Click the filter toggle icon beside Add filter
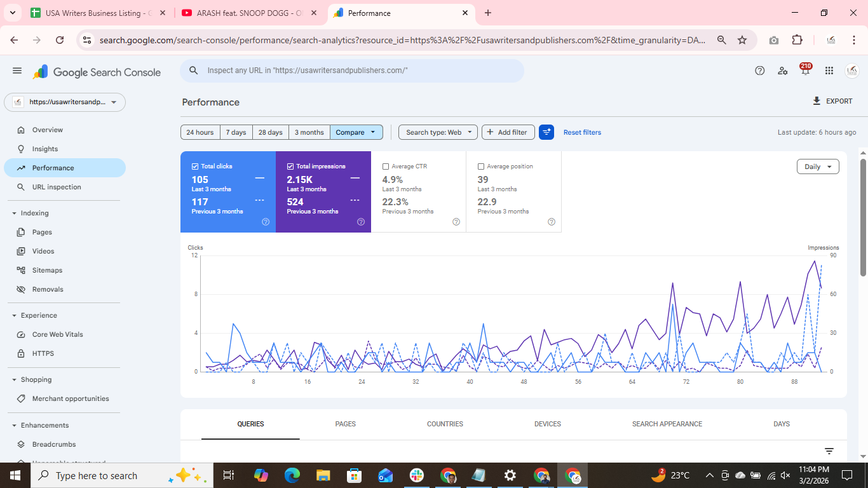The height and width of the screenshot is (488, 868). tap(546, 132)
